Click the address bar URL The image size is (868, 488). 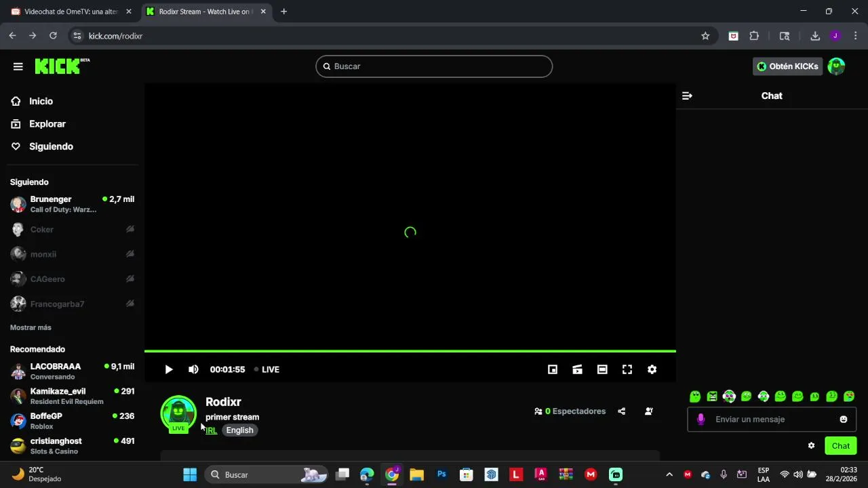click(x=115, y=36)
